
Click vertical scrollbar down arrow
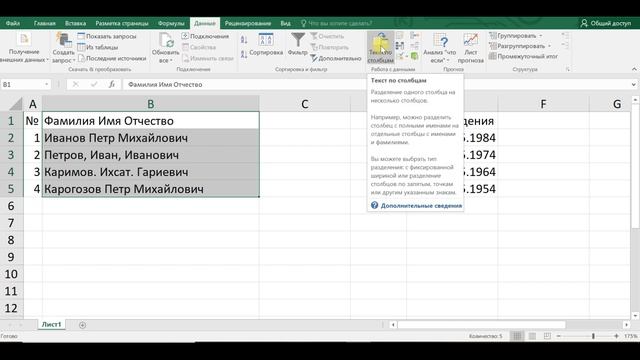[x=635, y=316]
